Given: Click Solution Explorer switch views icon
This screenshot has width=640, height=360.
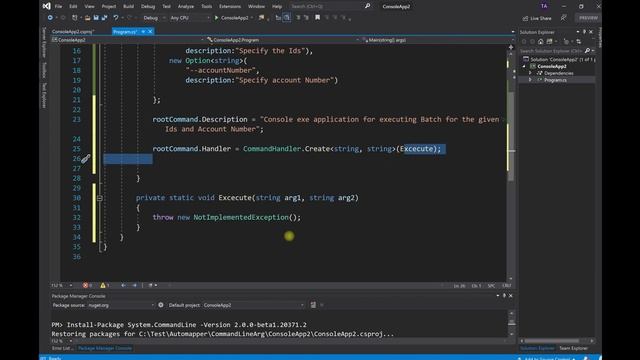Looking at the screenshot, I should 549,42.
